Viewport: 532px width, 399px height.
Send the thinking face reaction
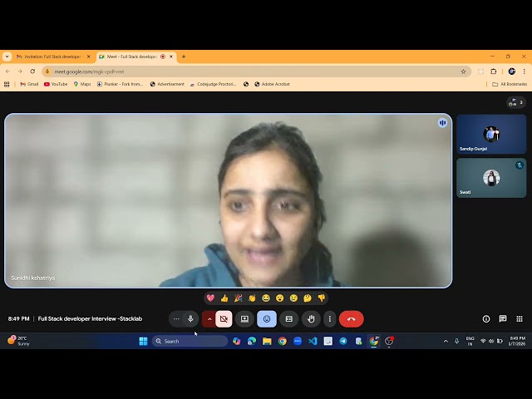(x=308, y=298)
